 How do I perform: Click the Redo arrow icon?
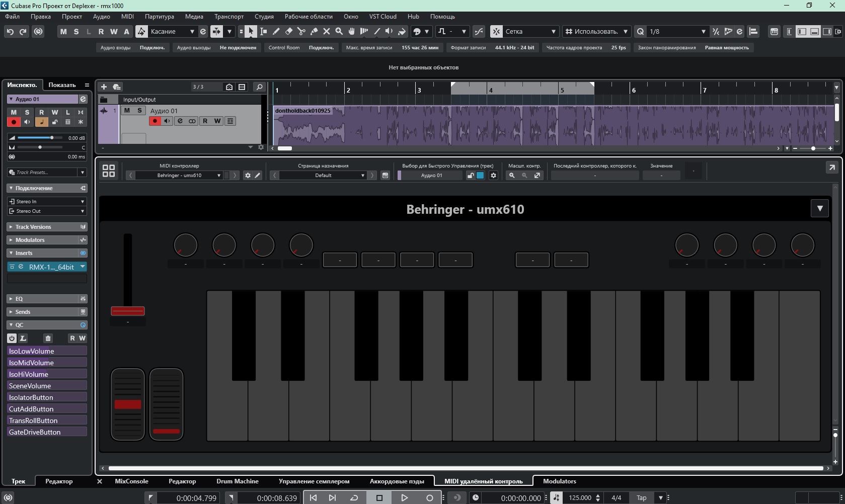tap(23, 31)
